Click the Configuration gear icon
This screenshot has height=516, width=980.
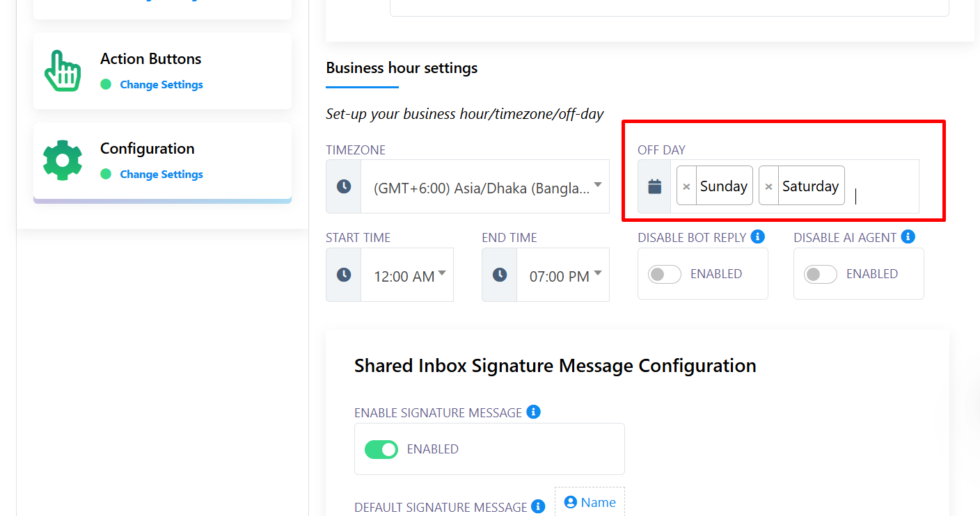[x=63, y=160]
